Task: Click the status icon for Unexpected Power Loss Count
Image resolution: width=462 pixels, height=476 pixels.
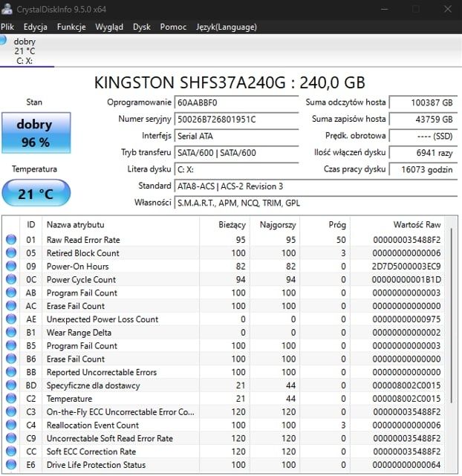Action: click(11, 319)
